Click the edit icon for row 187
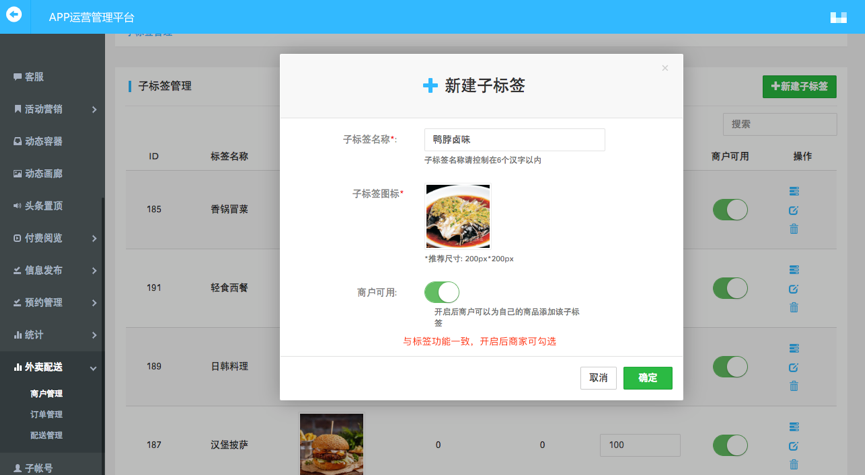 794,446
